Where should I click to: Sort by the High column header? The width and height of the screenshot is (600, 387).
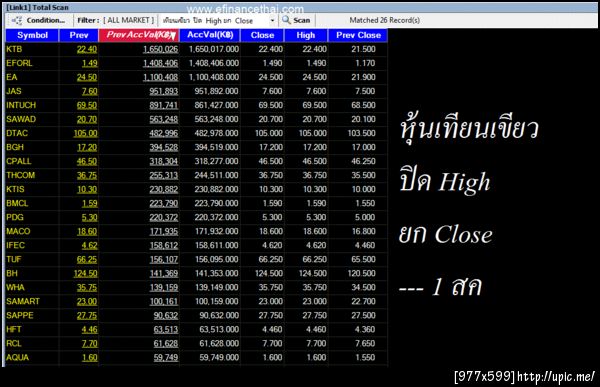tap(305, 35)
